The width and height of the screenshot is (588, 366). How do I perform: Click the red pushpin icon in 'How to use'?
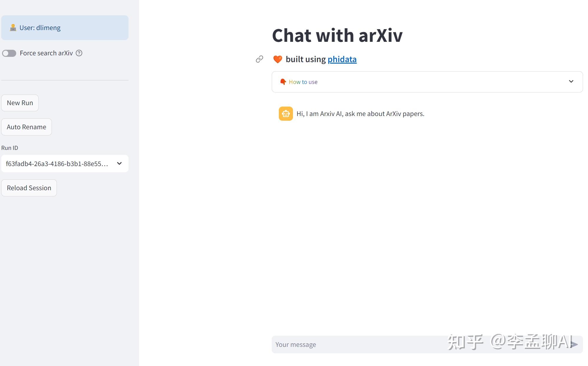(283, 82)
